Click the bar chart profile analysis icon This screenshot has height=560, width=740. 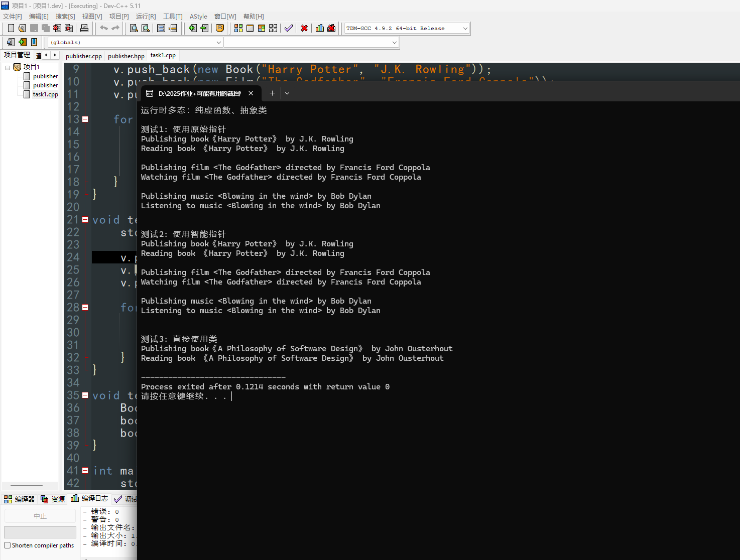pos(320,28)
